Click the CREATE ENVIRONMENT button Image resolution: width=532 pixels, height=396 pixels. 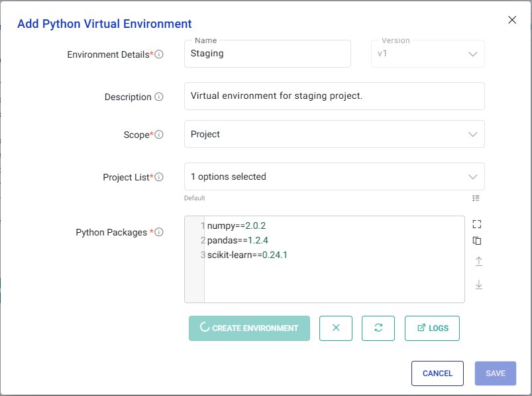[249, 328]
